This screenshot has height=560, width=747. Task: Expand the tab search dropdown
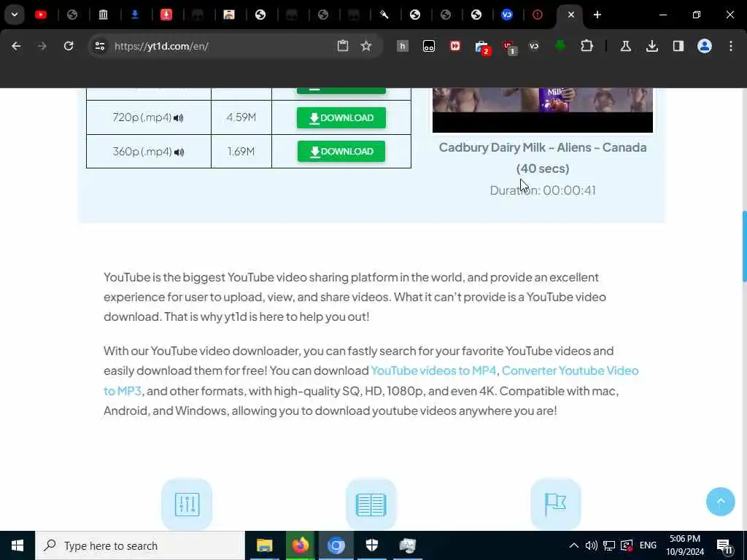click(x=15, y=15)
